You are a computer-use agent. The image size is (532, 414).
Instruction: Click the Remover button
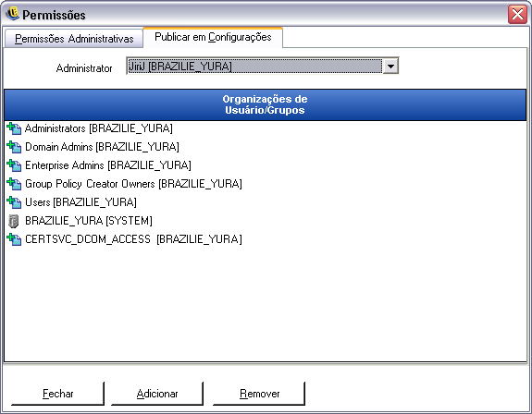[259, 394]
